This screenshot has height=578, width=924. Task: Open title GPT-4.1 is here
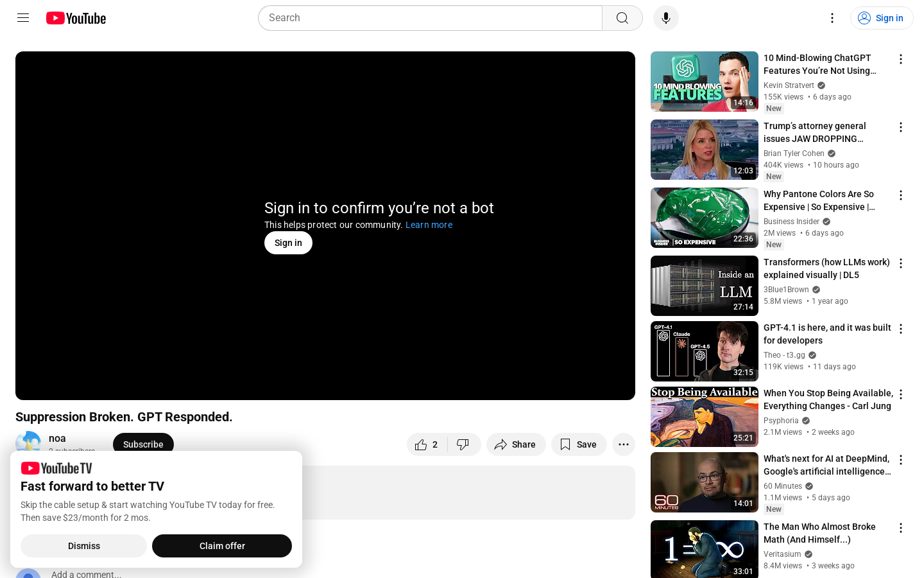coord(827,334)
